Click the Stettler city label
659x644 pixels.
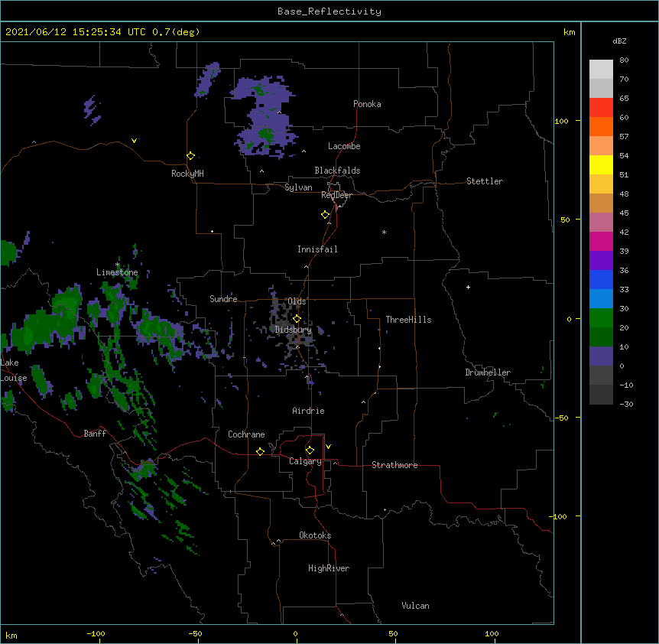485,181
